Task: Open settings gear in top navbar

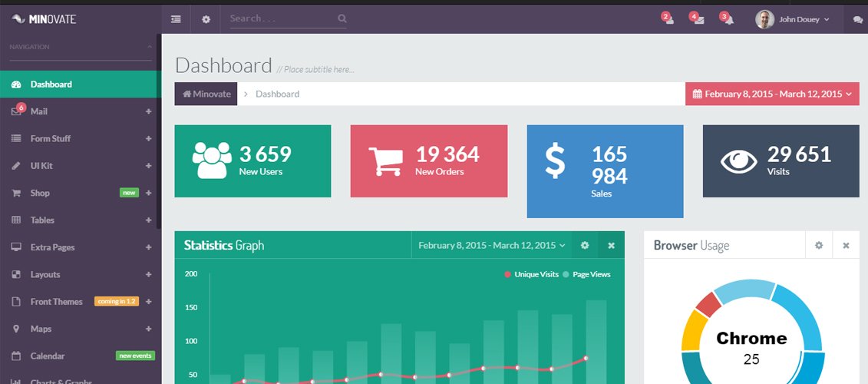Action: pyautogui.click(x=206, y=19)
